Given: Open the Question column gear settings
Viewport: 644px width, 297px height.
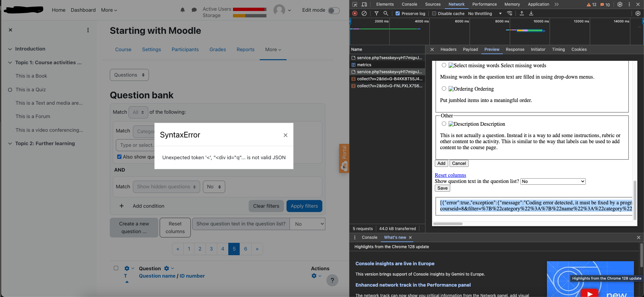Looking at the screenshot, I should pos(169,268).
